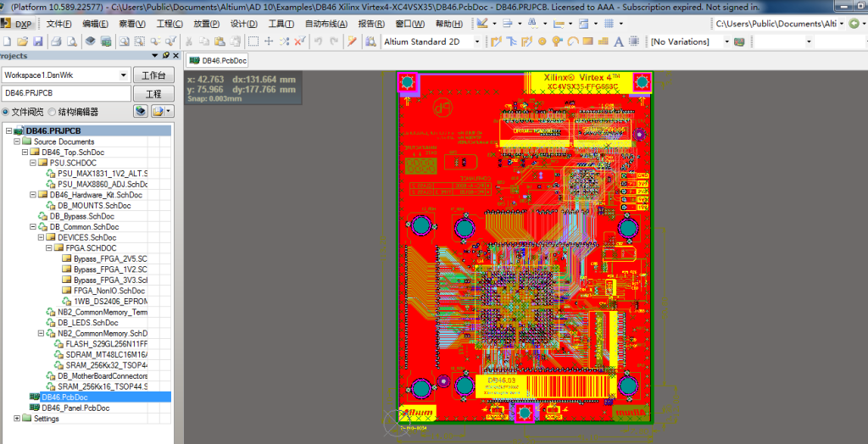The height and width of the screenshot is (444, 868).
Task: Select the Place Via tool
Action: pyautogui.click(x=557, y=42)
